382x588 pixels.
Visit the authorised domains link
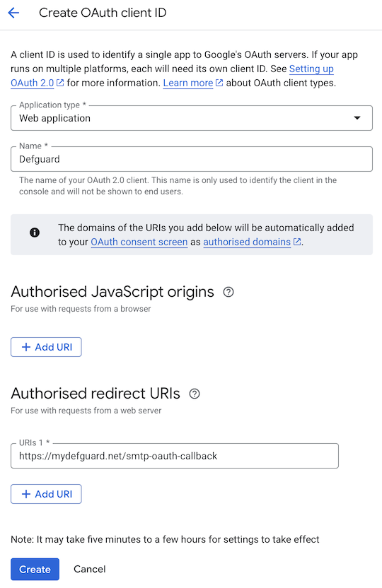[247, 242]
